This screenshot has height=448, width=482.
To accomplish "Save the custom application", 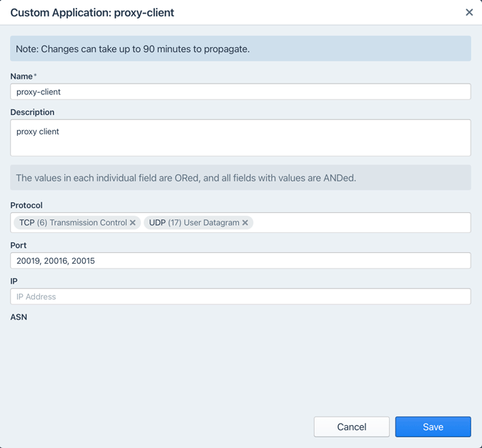I will [433, 427].
